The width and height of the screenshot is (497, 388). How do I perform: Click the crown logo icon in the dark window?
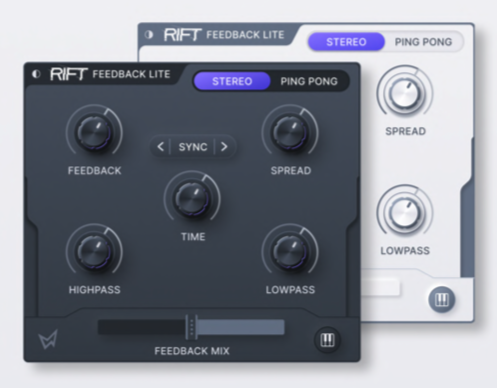(48, 339)
